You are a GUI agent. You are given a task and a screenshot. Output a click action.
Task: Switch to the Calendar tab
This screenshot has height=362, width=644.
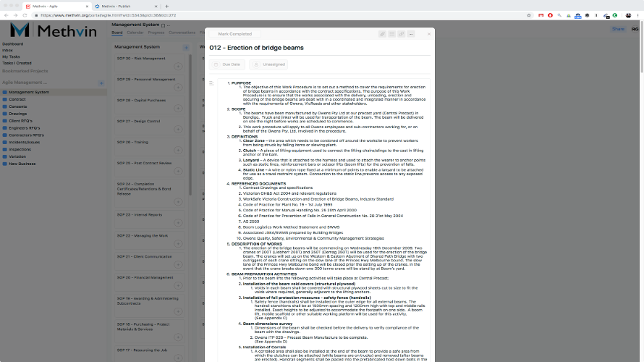coord(135,32)
